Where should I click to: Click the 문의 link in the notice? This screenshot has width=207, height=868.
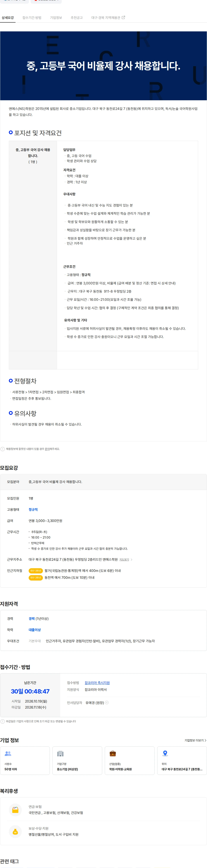coord(47,449)
